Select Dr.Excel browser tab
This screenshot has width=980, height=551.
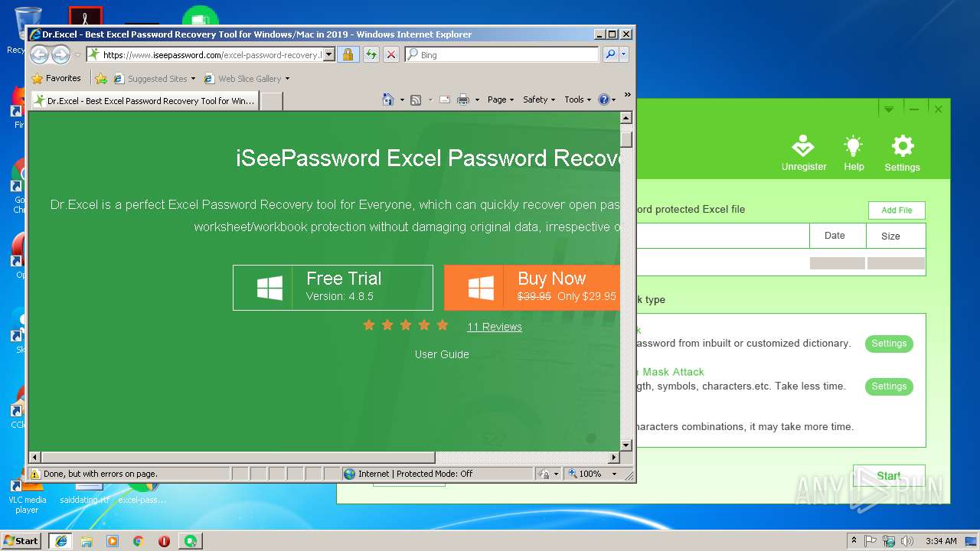pos(145,100)
